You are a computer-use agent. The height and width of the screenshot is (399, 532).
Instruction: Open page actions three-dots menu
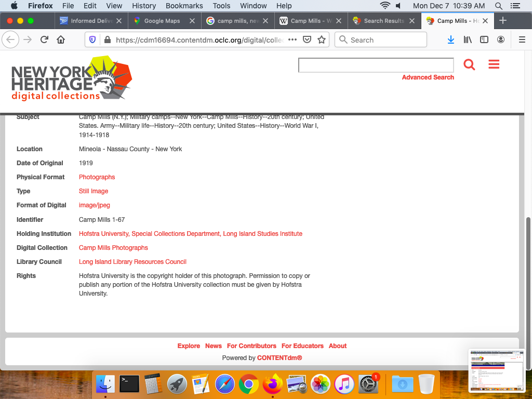[292, 40]
